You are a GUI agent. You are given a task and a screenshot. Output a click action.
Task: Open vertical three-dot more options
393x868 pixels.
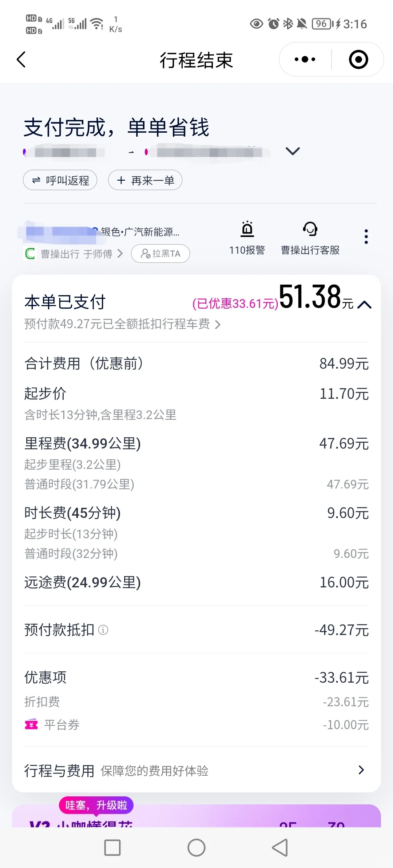point(366,237)
